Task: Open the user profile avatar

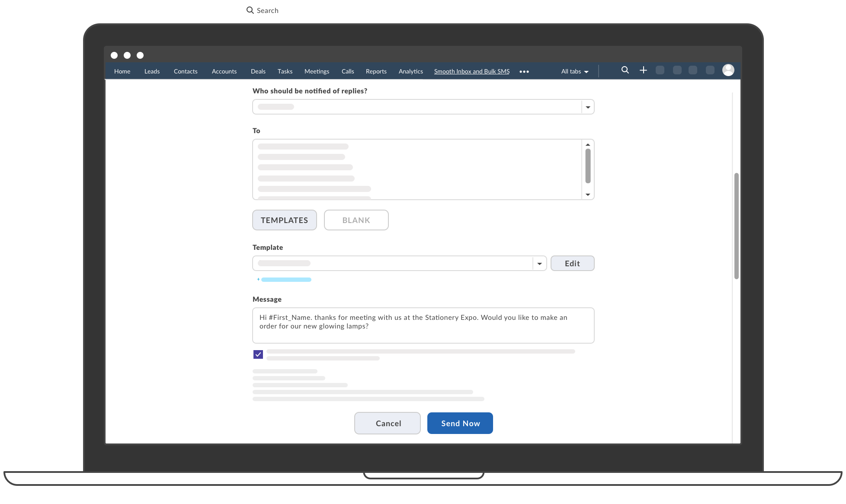Action: click(x=728, y=70)
